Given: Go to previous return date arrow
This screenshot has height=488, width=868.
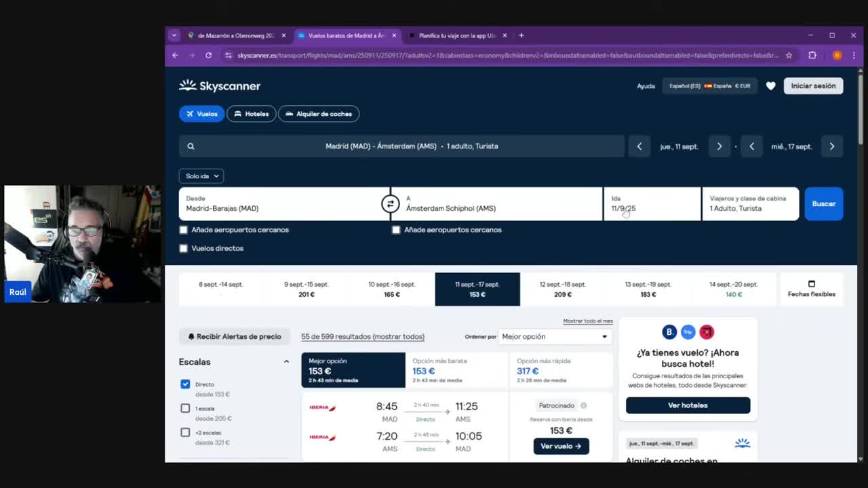Looking at the screenshot, I should (751, 146).
